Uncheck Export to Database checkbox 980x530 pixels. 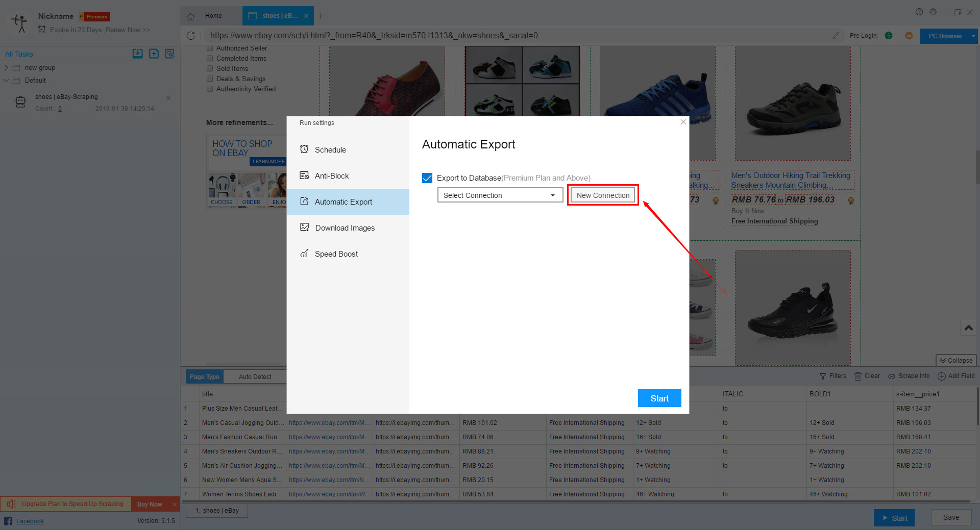[427, 178]
